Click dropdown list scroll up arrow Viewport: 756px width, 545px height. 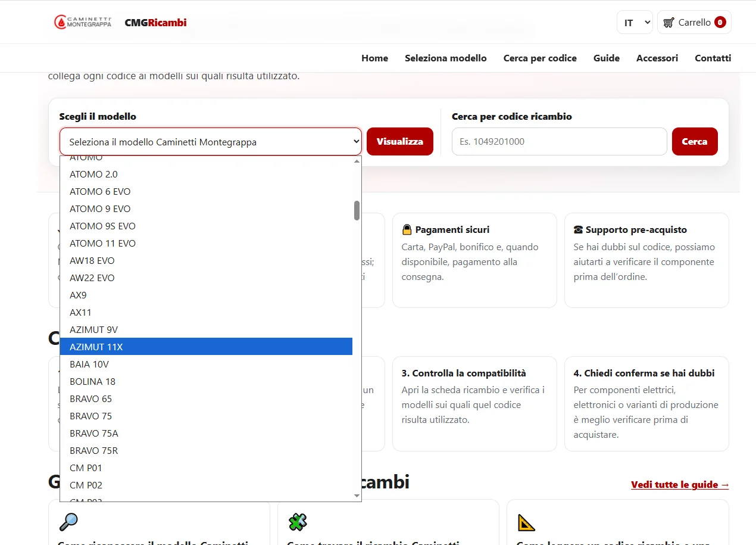point(357,161)
